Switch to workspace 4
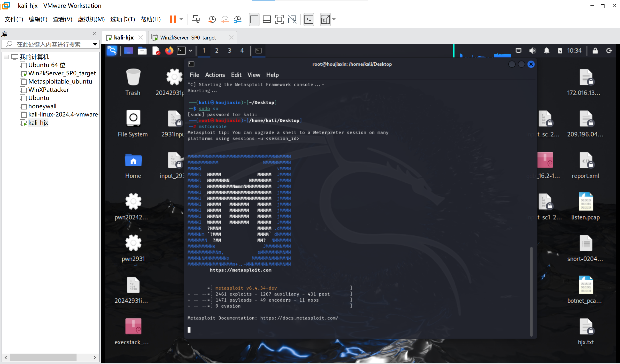 [x=242, y=51]
